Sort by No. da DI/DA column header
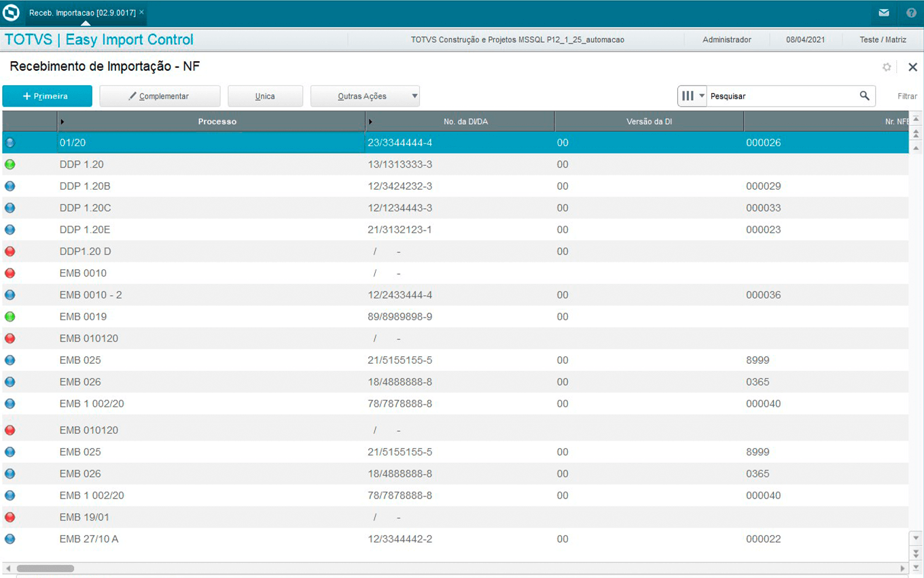This screenshot has height=578, width=924. coord(465,122)
